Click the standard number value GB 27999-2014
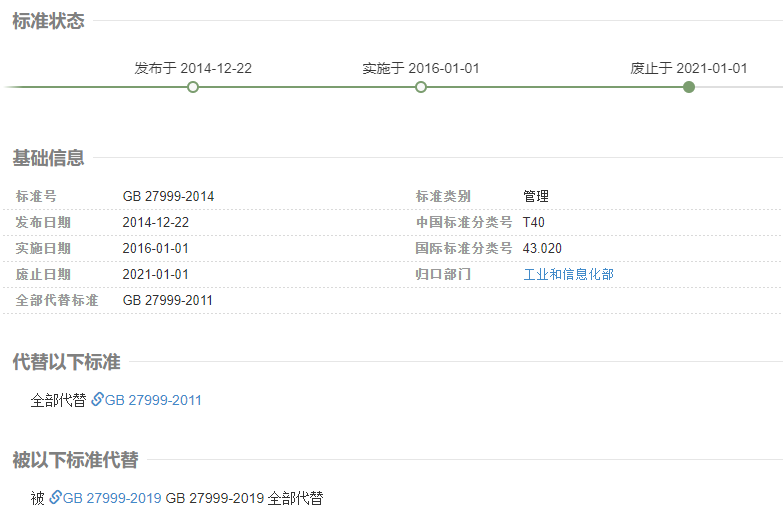783x521 pixels. [168, 196]
